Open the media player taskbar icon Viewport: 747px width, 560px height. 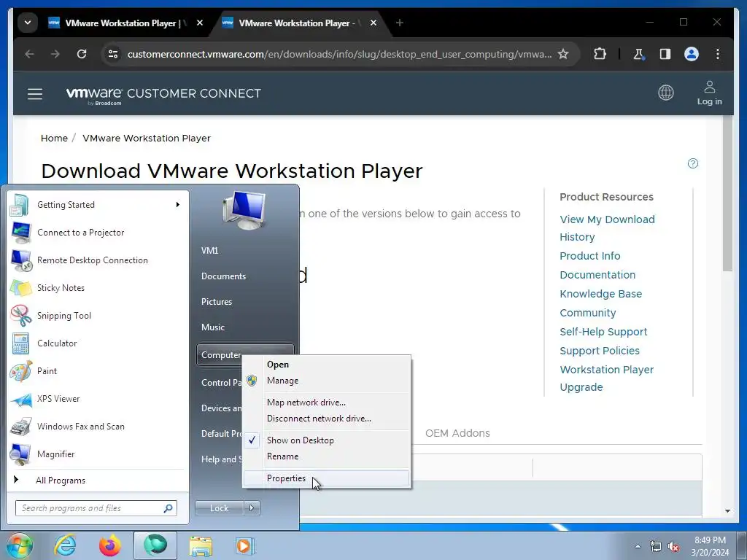pyautogui.click(x=245, y=545)
